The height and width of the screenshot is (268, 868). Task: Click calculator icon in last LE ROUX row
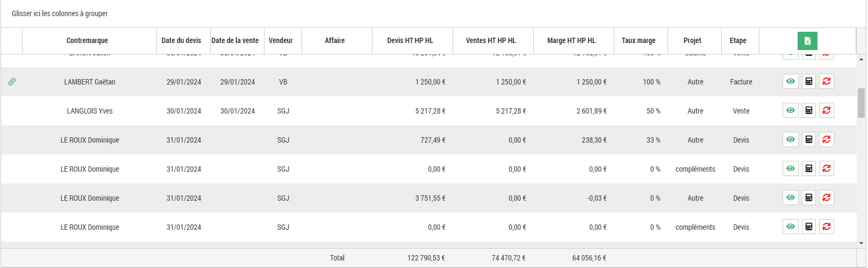pyautogui.click(x=808, y=227)
